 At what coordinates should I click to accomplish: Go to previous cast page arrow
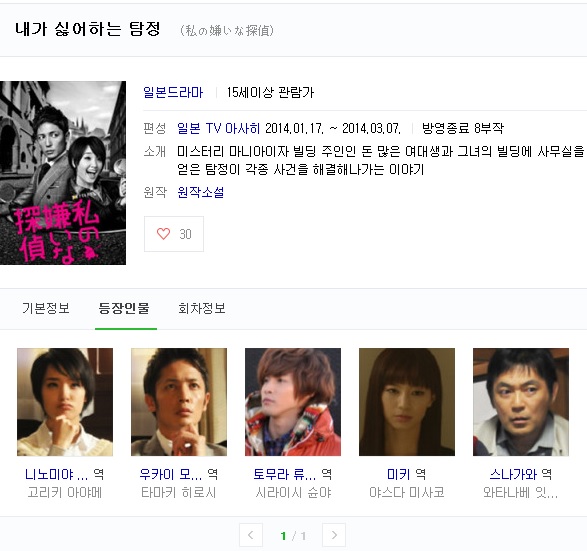pos(251,535)
